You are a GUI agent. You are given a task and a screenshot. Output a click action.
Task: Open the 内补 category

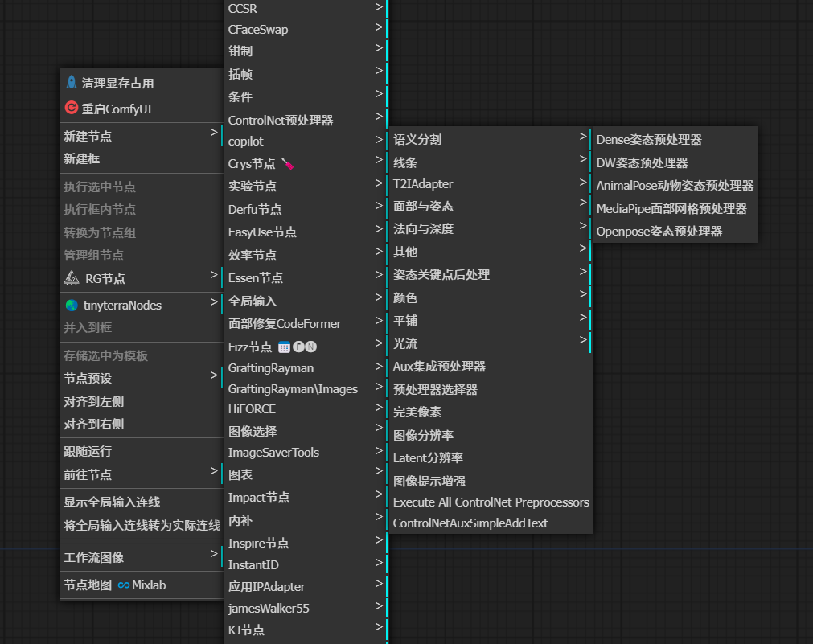pos(306,520)
